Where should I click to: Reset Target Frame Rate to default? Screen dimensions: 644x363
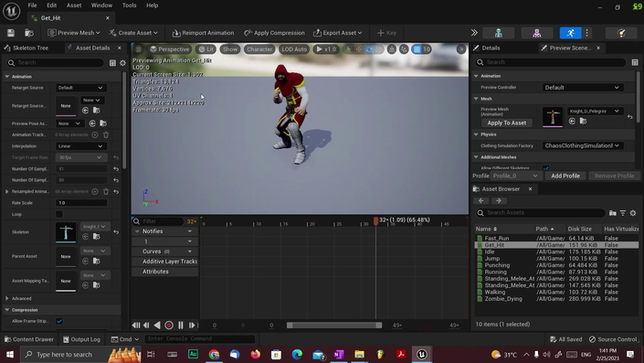point(116,157)
